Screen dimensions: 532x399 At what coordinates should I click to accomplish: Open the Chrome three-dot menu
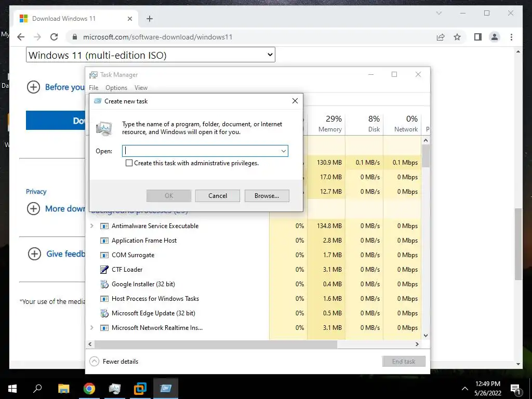[x=511, y=37]
